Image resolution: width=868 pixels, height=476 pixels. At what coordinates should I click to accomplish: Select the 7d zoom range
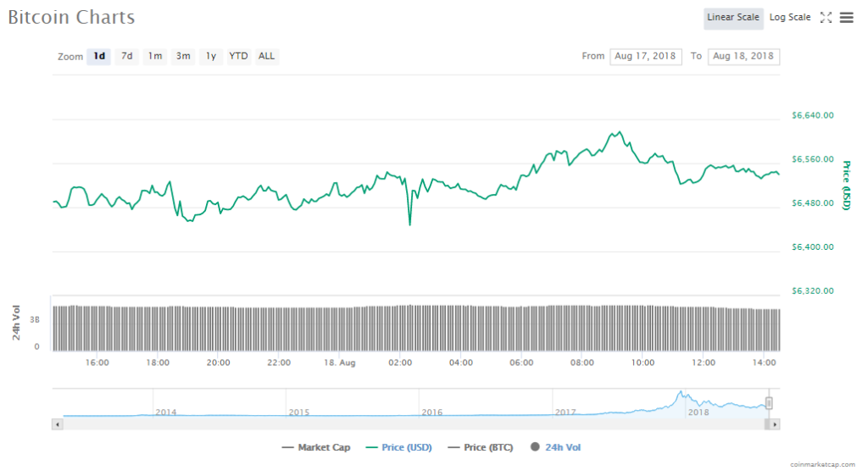126,57
